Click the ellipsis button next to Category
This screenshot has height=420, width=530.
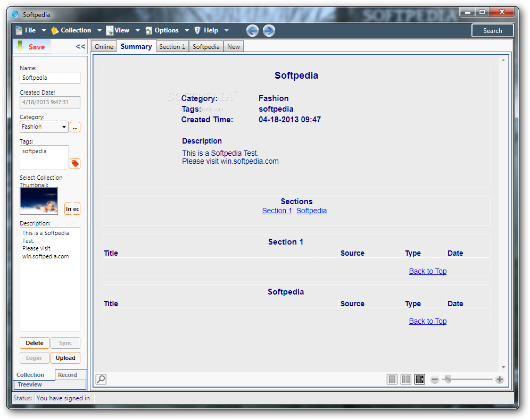74,127
